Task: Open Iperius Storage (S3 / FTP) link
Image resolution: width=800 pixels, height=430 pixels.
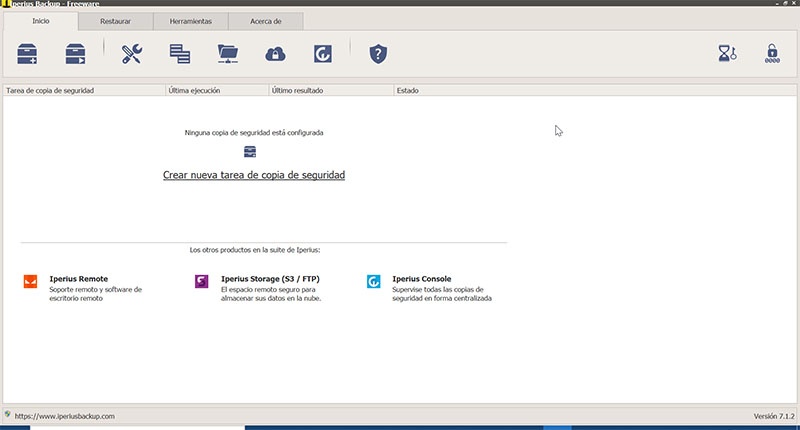Action: click(x=270, y=279)
